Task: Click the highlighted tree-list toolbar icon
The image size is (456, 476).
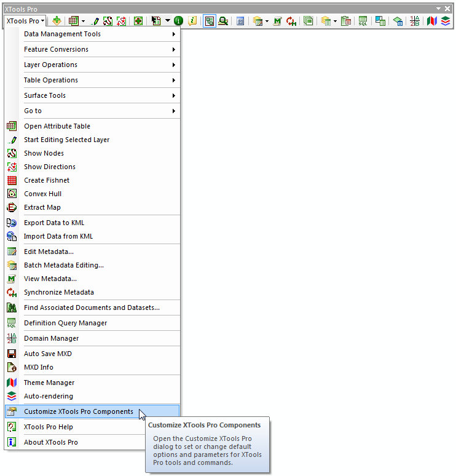Action: 210,21
